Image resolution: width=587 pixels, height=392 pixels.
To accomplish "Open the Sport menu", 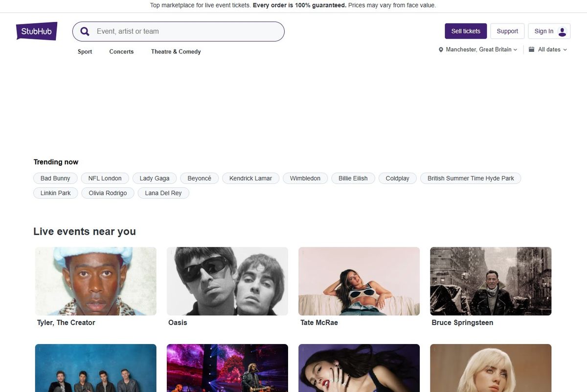I will pyautogui.click(x=85, y=52).
